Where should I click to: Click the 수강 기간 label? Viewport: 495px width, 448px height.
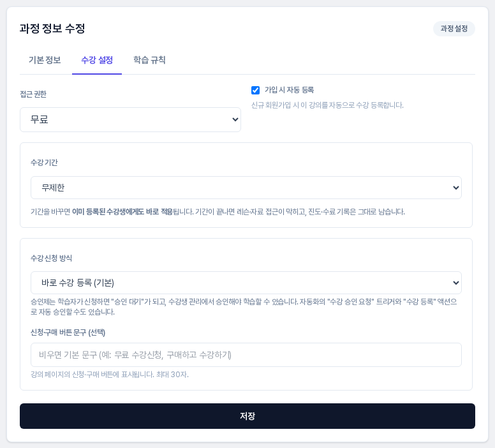pos(44,163)
